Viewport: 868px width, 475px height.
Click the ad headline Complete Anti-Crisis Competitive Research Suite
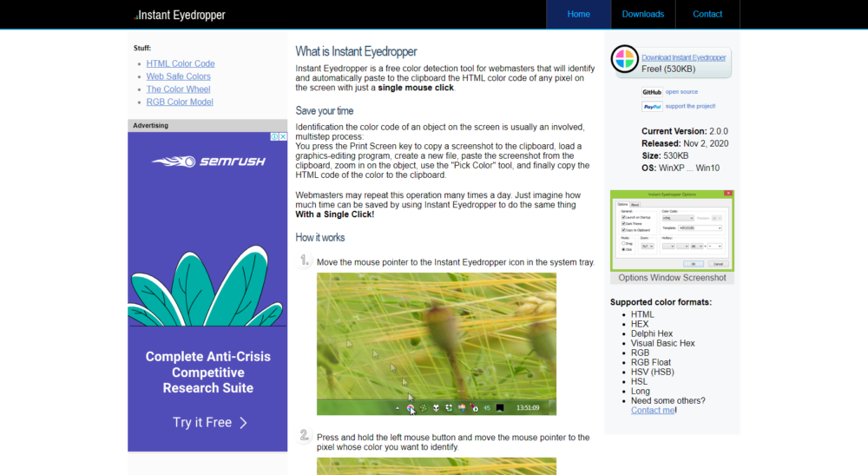208,372
